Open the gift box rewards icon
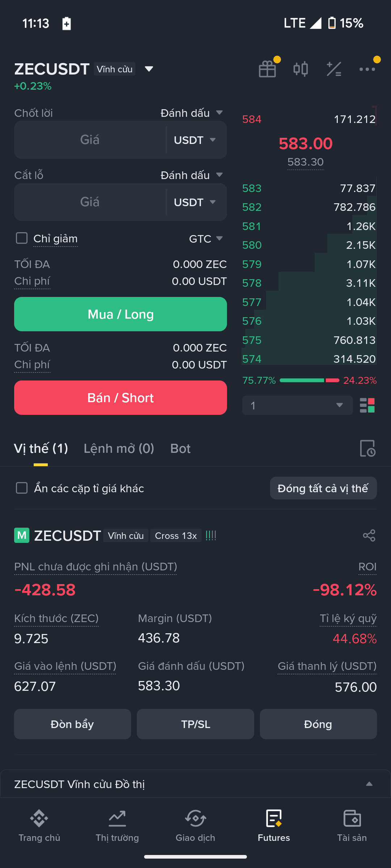 coord(268,69)
